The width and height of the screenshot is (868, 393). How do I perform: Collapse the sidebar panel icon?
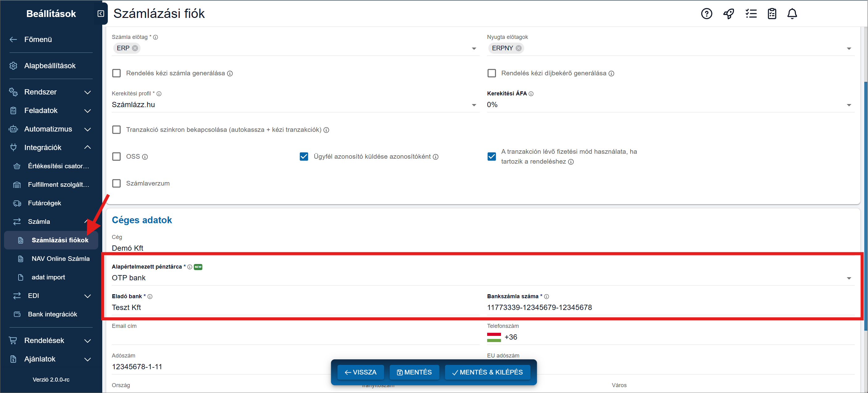(100, 14)
